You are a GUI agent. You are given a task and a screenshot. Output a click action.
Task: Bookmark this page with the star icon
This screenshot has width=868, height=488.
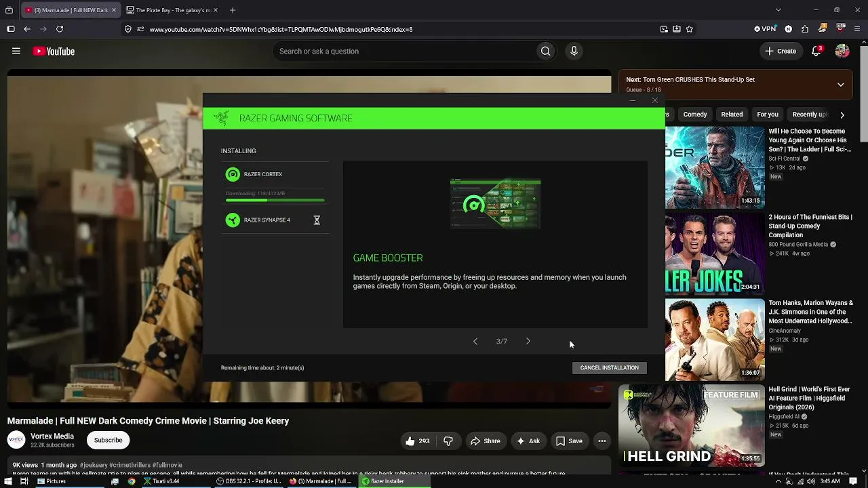pyautogui.click(x=690, y=29)
